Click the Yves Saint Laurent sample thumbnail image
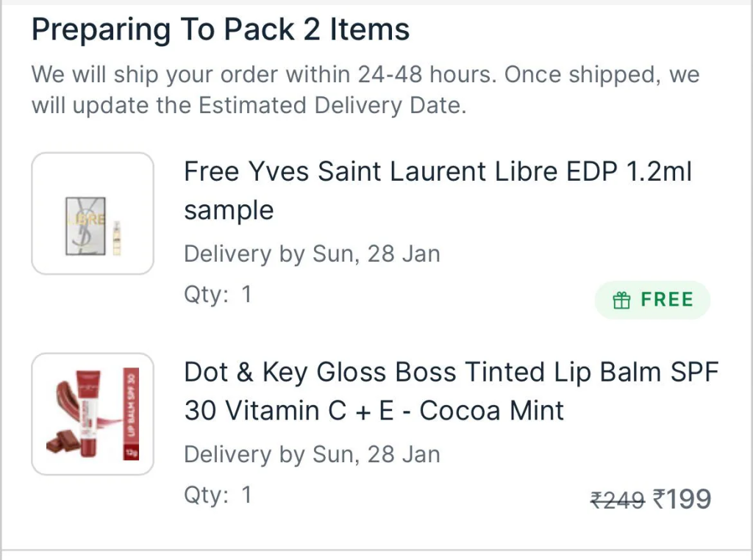The height and width of the screenshot is (560, 753). tap(92, 213)
